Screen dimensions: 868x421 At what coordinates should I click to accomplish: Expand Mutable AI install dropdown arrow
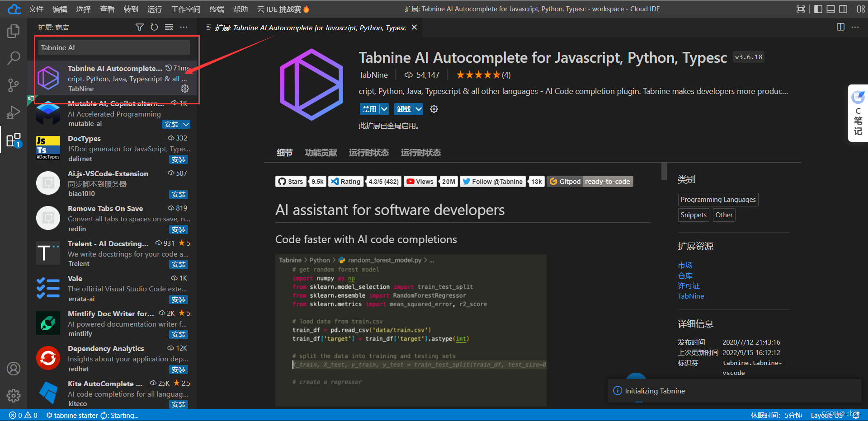click(186, 124)
